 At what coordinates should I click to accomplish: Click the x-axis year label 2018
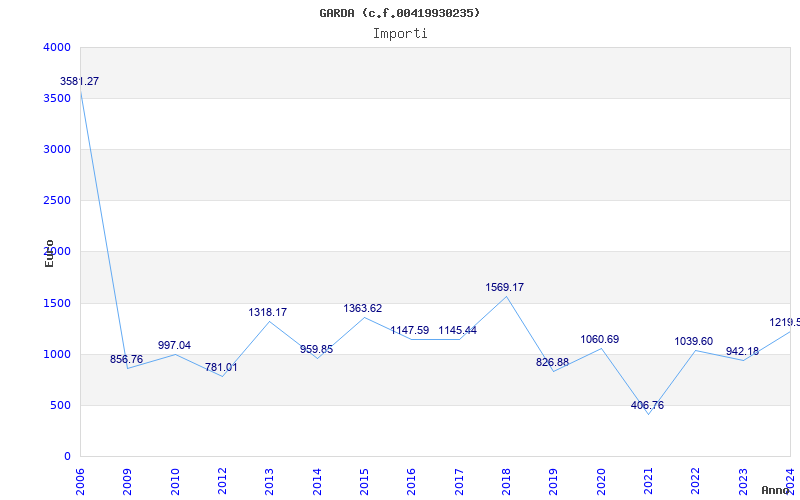coord(506,482)
